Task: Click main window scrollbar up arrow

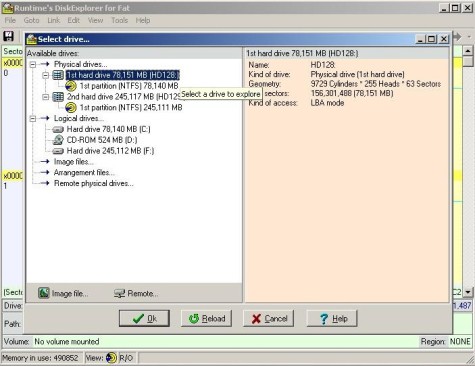Action: coord(468,51)
